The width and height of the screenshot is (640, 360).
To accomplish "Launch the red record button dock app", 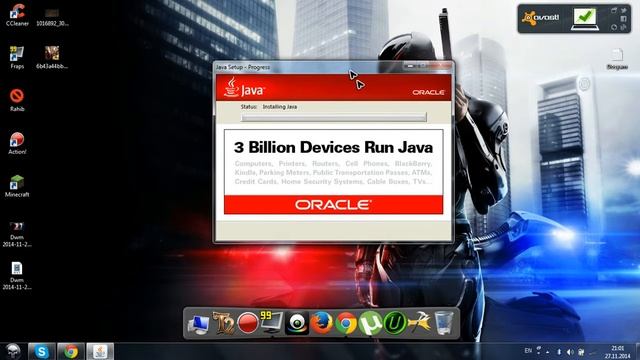I will pos(247,323).
